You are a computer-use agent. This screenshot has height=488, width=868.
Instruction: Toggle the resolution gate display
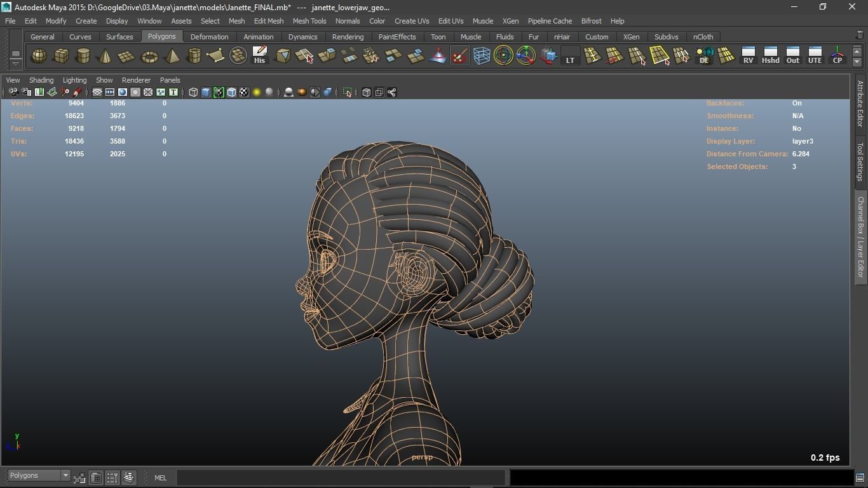coord(123,92)
